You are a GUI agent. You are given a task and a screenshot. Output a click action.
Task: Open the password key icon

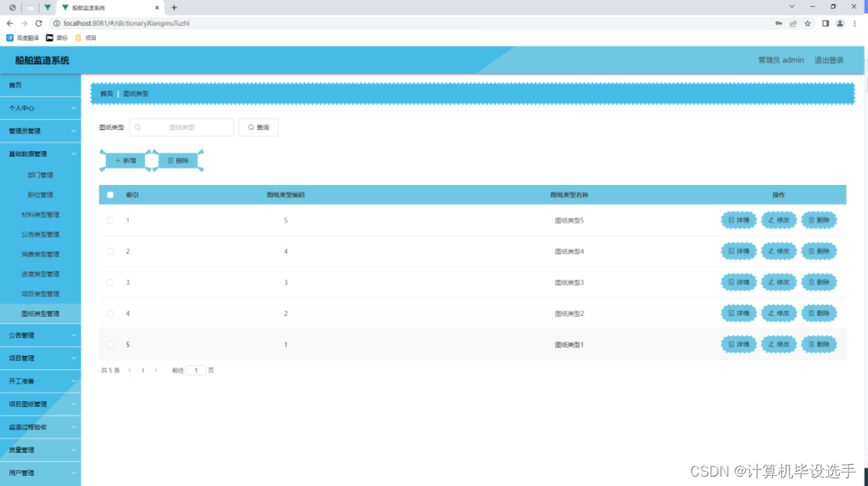point(779,24)
